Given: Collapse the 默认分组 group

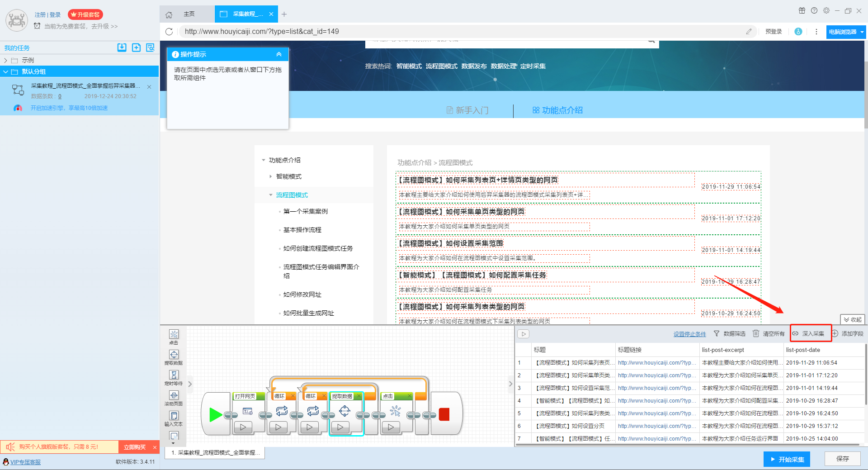Looking at the screenshot, I should coord(5,71).
